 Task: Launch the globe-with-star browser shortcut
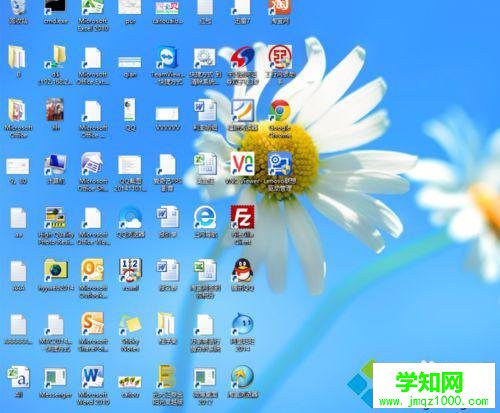click(x=242, y=377)
